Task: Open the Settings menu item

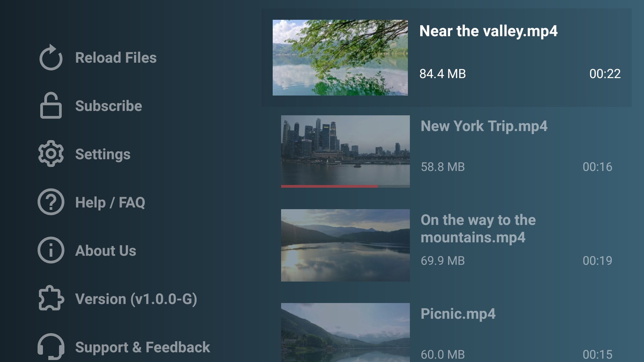Action: [x=103, y=154]
